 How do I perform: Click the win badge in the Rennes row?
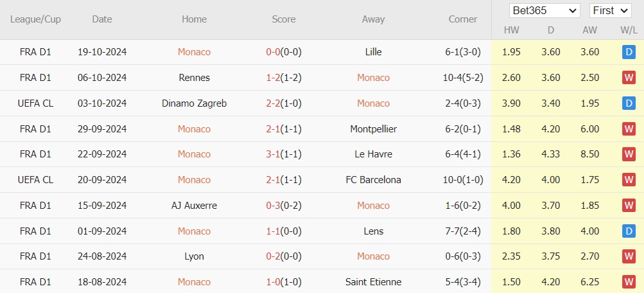[629, 78]
